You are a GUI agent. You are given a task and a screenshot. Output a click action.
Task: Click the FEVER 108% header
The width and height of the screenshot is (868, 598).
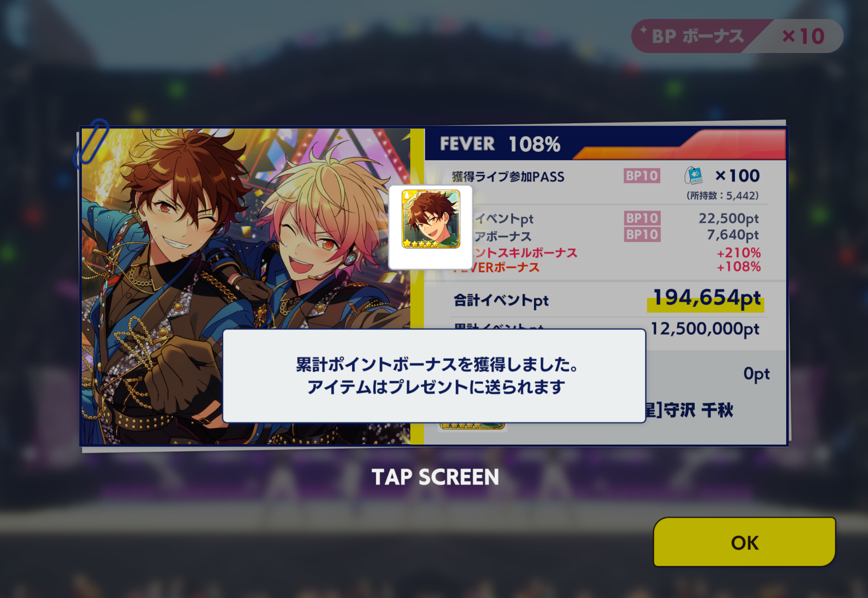point(500,144)
